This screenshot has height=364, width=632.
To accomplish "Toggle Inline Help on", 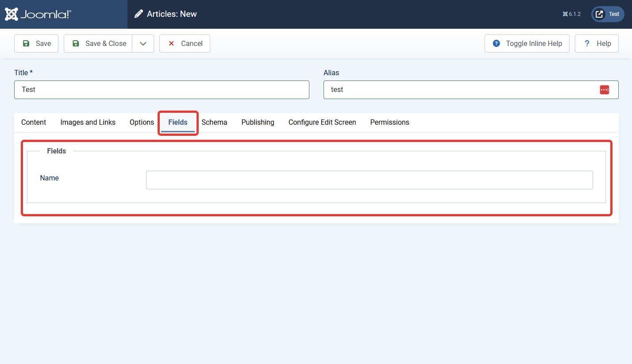I will (x=527, y=44).
